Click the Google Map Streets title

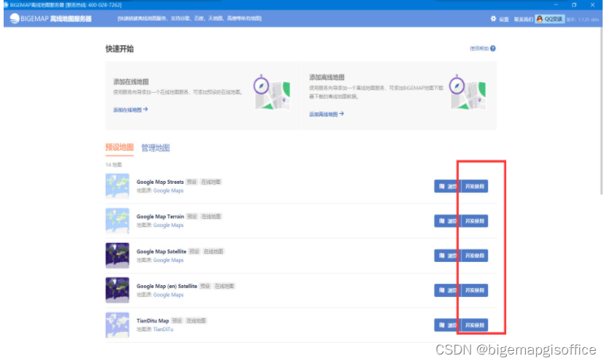click(160, 182)
